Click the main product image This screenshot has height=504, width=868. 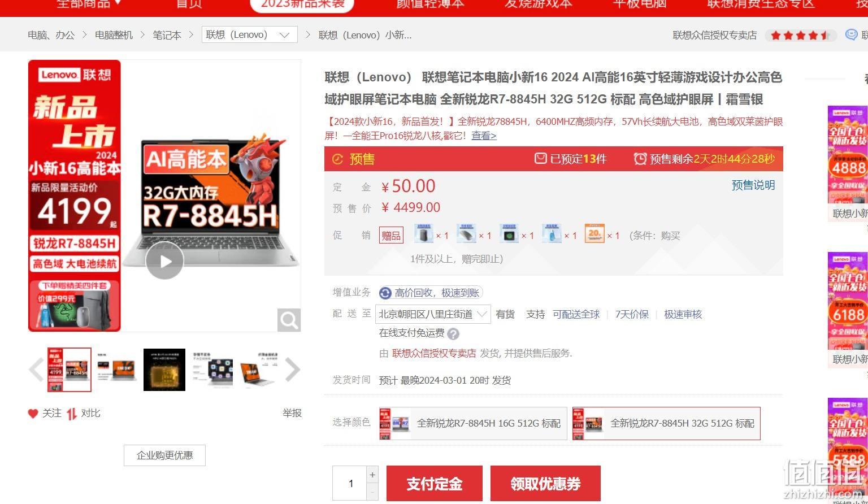click(x=164, y=195)
